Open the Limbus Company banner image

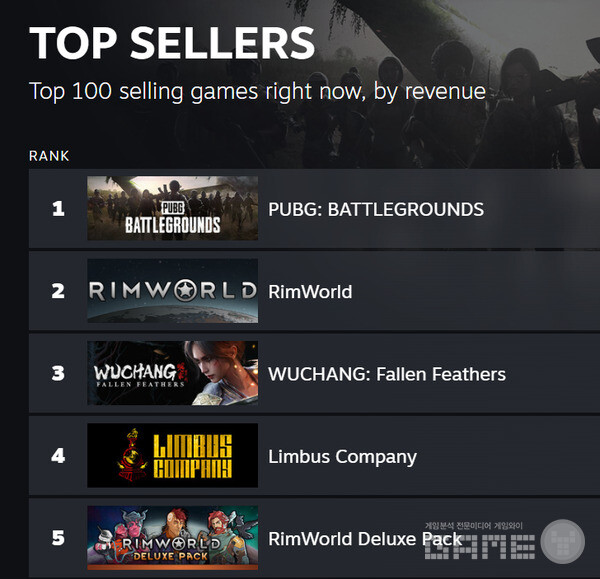173,455
